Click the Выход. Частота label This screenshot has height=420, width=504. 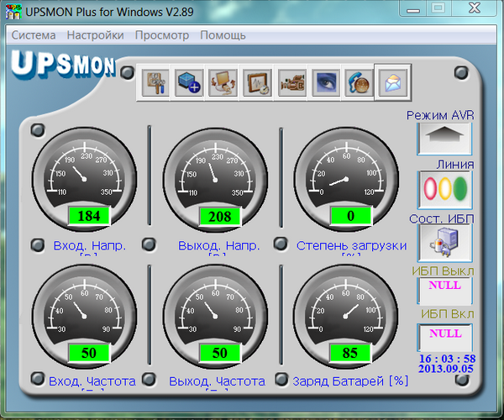coord(218,381)
